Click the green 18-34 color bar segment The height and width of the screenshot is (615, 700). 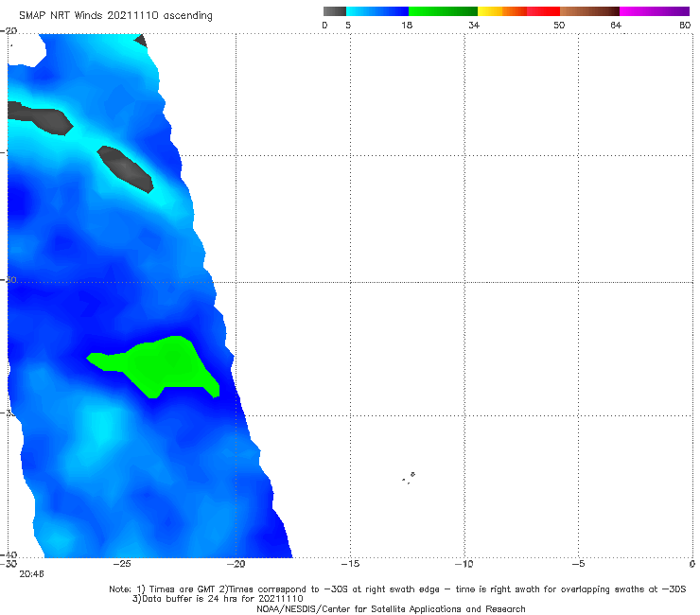443,11
